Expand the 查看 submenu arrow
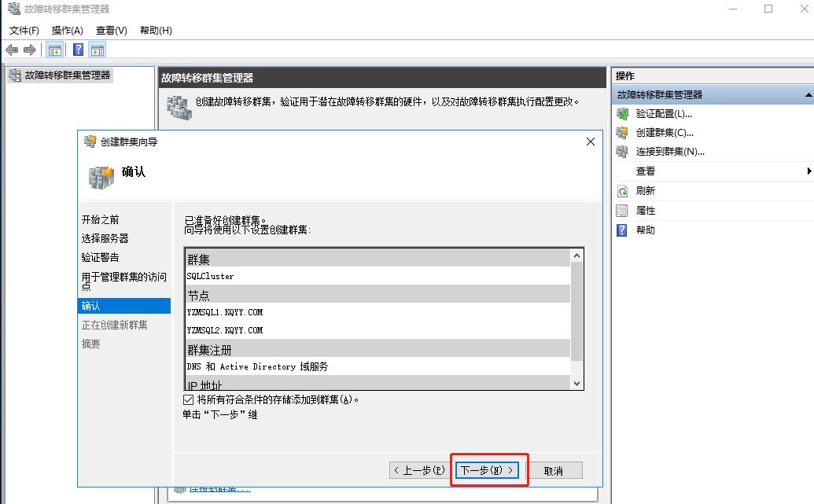Viewport: 814px width, 504px height. point(807,171)
